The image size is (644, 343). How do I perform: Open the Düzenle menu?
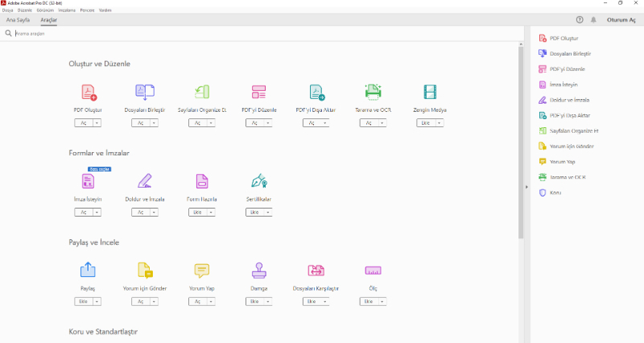25,10
